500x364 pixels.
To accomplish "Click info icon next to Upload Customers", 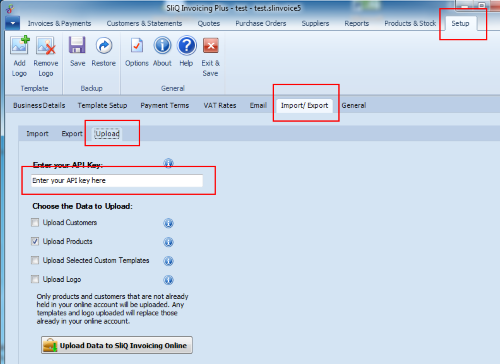I will pos(168,223).
